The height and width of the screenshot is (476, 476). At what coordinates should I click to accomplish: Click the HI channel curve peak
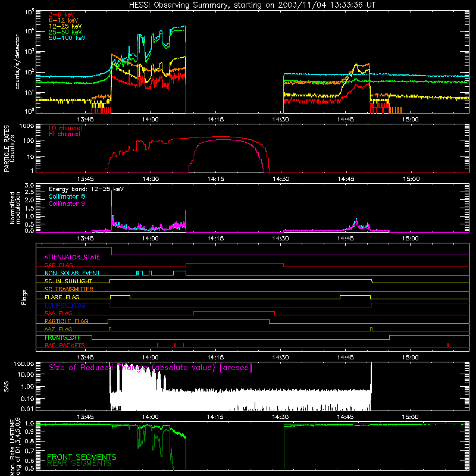(x=224, y=139)
